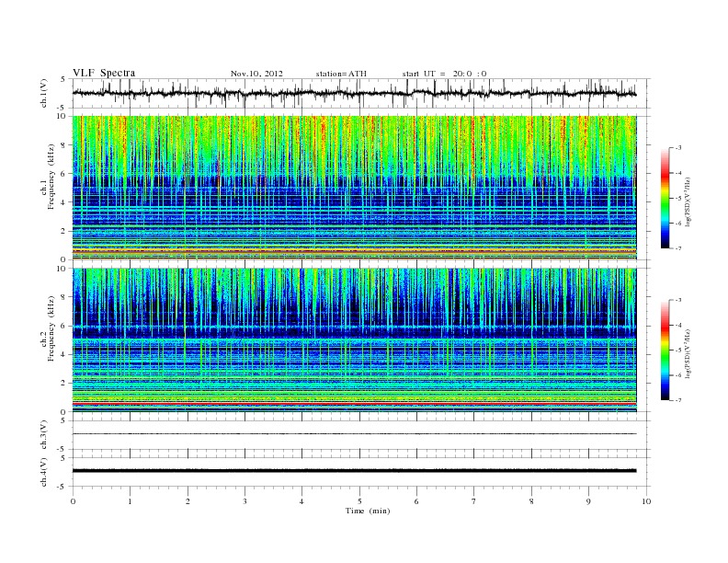
Task: Click the thick ch.4 voltage trace
Action: (x=354, y=471)
